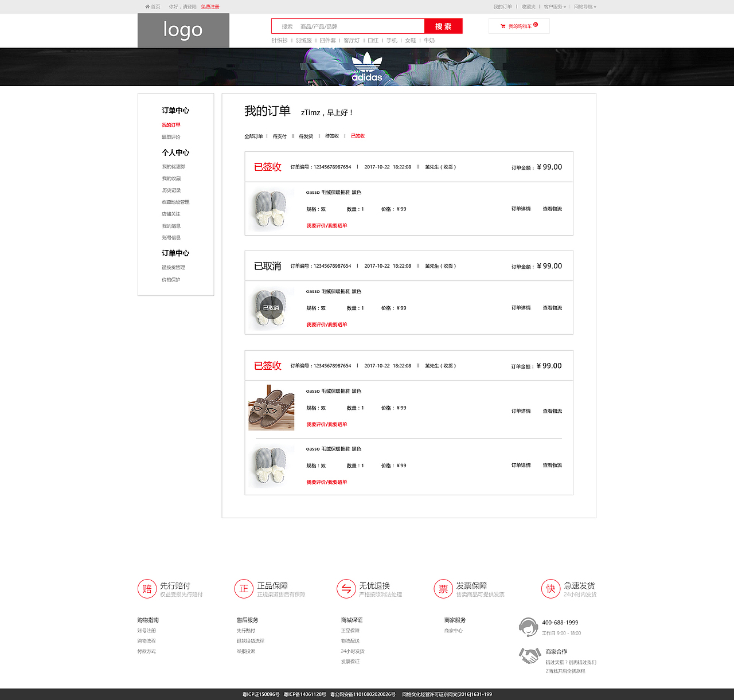The height and width of the screenshot is (700, 734).
Task: Open 晒单评论 in the sidebar
Action: (x=171, y=137)
